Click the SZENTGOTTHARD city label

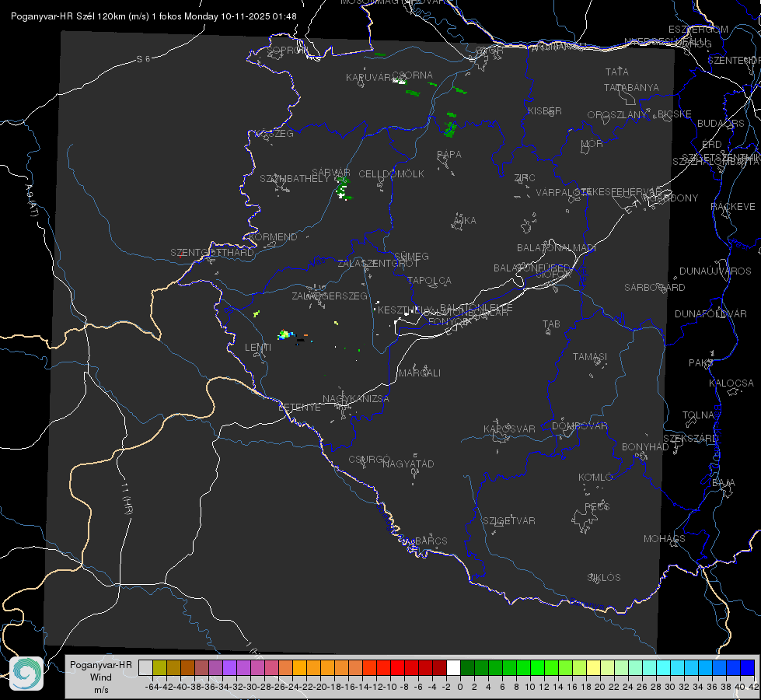(x=212, y=253)
